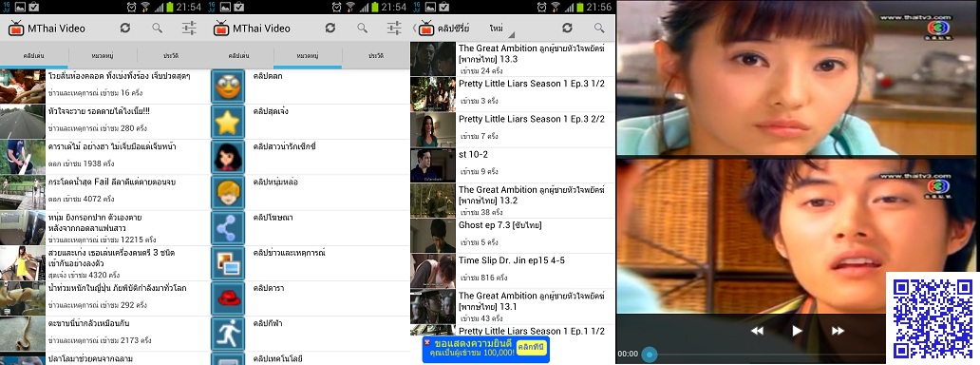Go back via the คลิปซีรี่ย์ header arrow
This screenshot has height=365, width=980.
[414, 29]
